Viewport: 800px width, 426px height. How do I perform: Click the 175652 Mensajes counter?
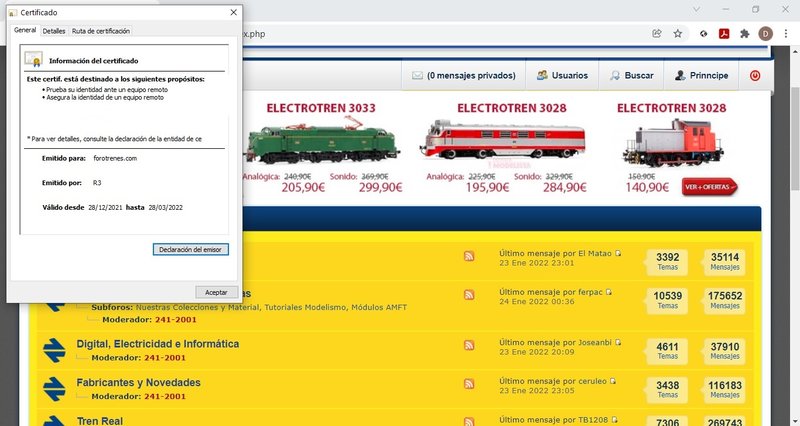[x=724, y=300]
